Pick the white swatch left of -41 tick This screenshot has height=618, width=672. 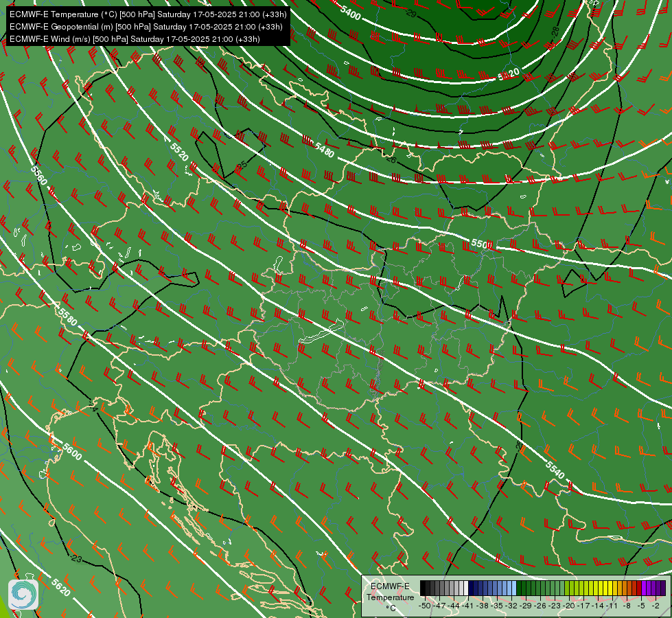[x=466, y=588]
